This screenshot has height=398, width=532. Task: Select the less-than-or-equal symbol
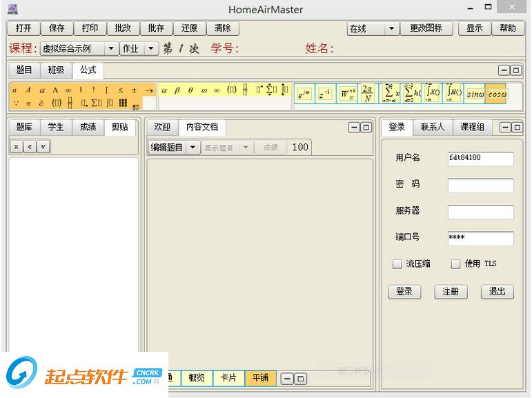coord(121,90)
